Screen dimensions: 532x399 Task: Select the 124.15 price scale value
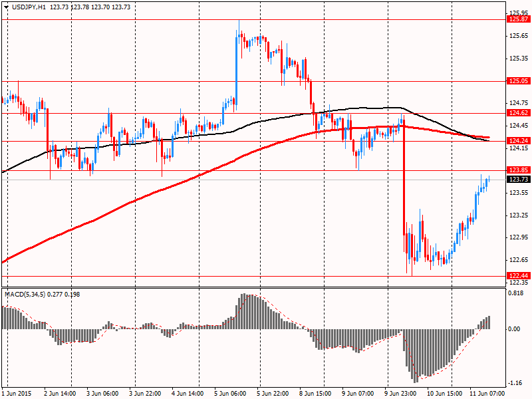[519, 148]
